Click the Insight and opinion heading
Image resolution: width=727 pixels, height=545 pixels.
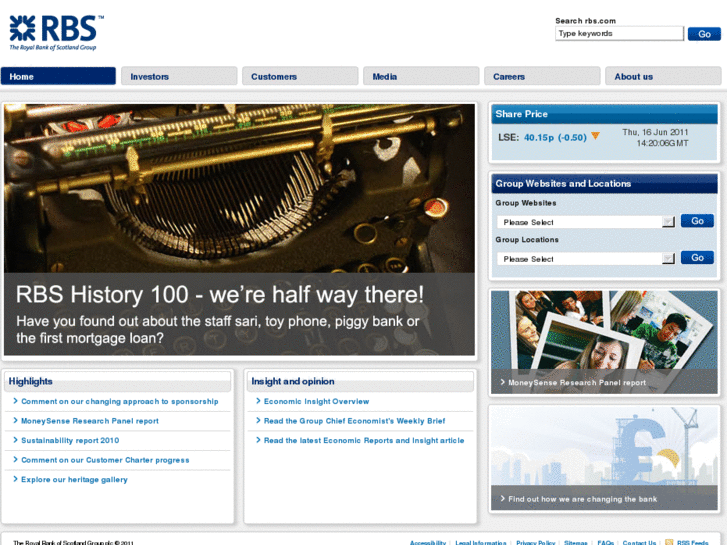pos(293,381)
